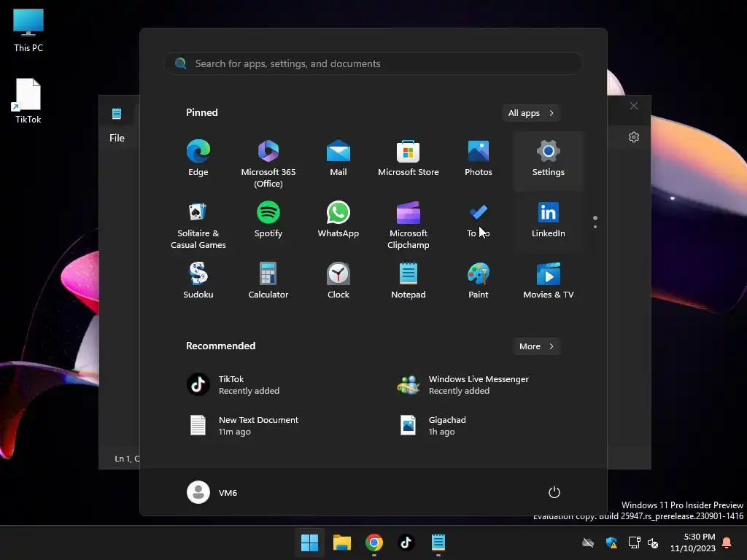Image resolution: width=747 pixels, height=560 pixels.
Task: Open the clock and date panel
Action: 693,542
